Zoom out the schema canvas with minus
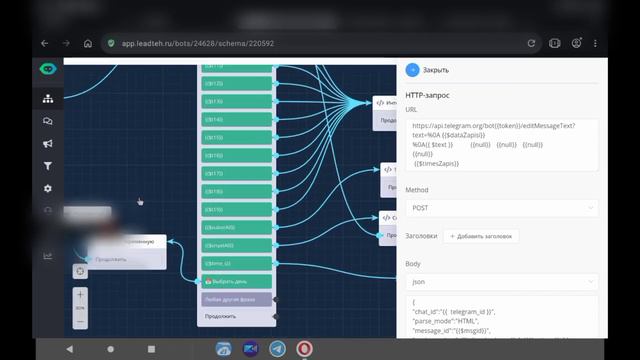This screenshot has width=640, height=360. [80, 322]
